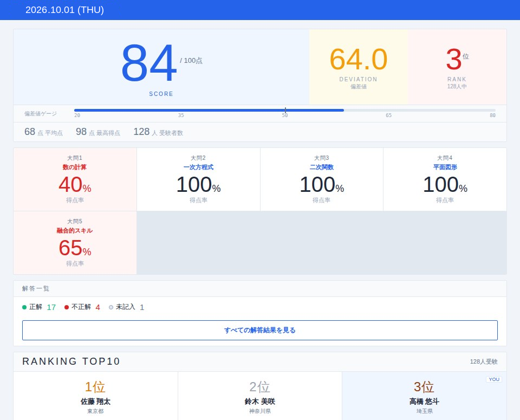The height and width of the screenshot is (420, 520).
Task: Click the gauge tick label 35
Action: click(181, 115)
